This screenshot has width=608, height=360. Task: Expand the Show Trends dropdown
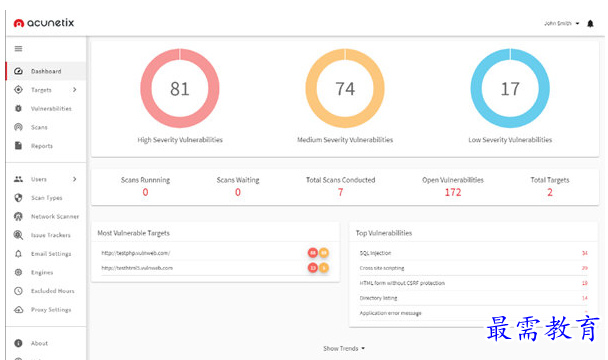point(344,348)
